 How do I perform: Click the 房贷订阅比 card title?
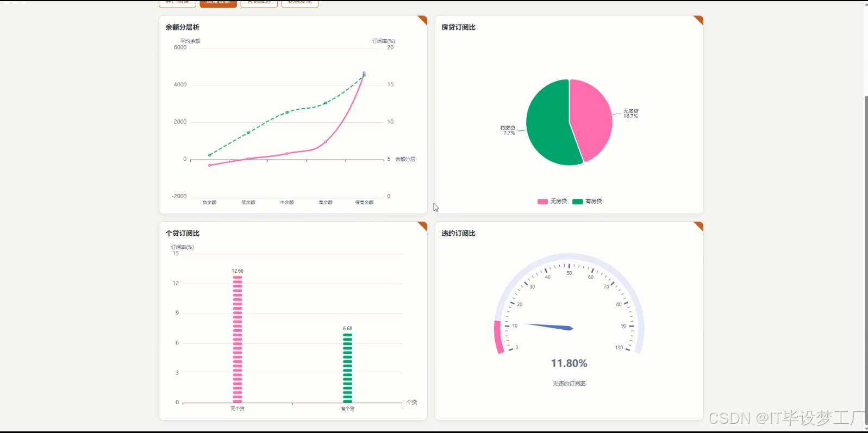458,27
